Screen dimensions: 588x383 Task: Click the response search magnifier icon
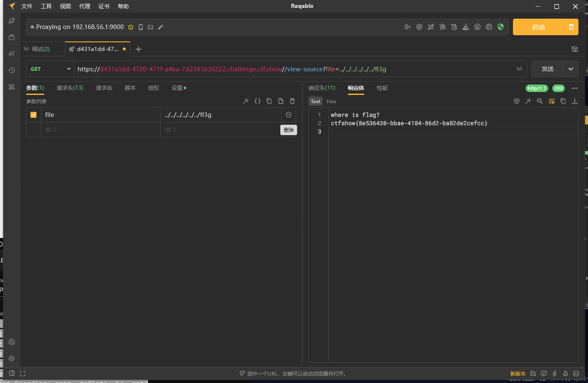tap(540, 101)
